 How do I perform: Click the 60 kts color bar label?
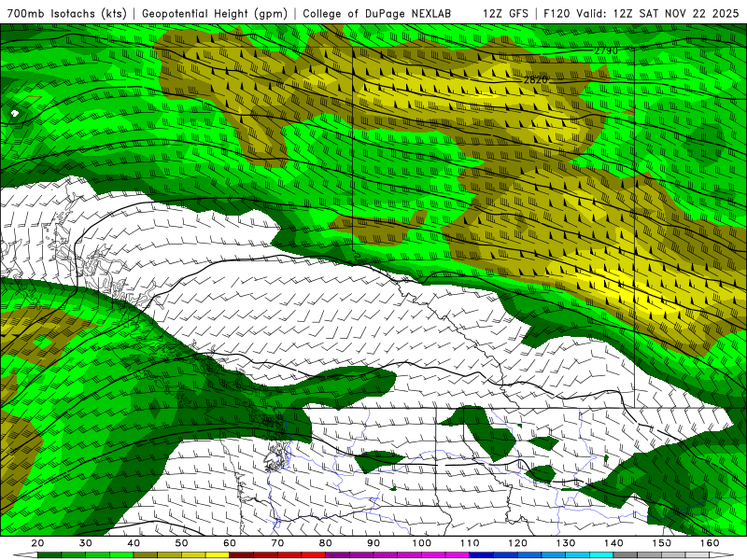point(230,543)
